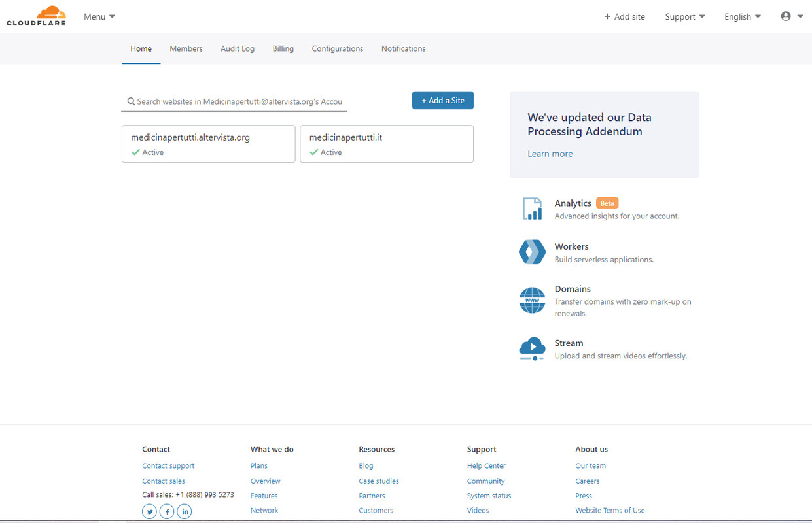Open medicinapertutti.altervista.org site card
This screenshot has width=812, height=523.
click(x=208, y=144)
